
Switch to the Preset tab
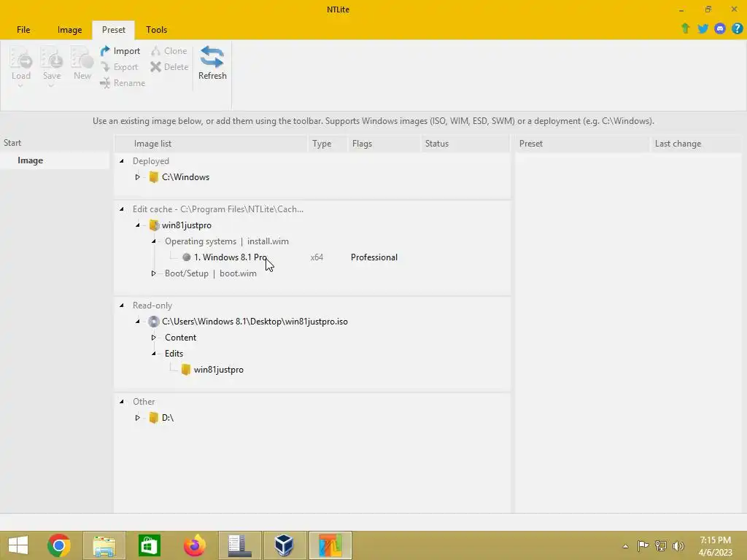[113, 29]
